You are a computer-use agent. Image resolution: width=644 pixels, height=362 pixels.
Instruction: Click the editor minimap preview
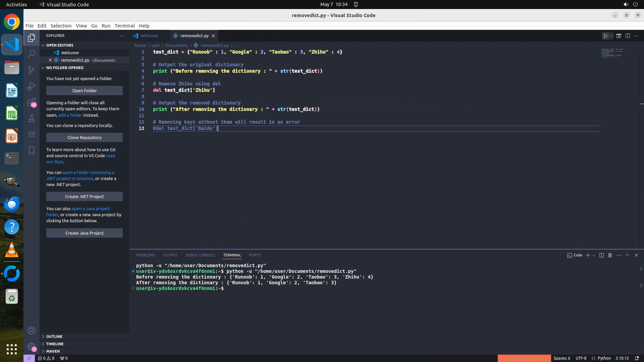[x=612, y=53]
